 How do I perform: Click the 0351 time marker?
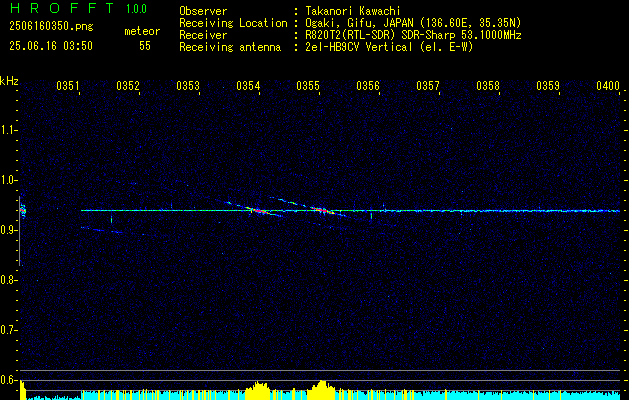pos(68,86)
